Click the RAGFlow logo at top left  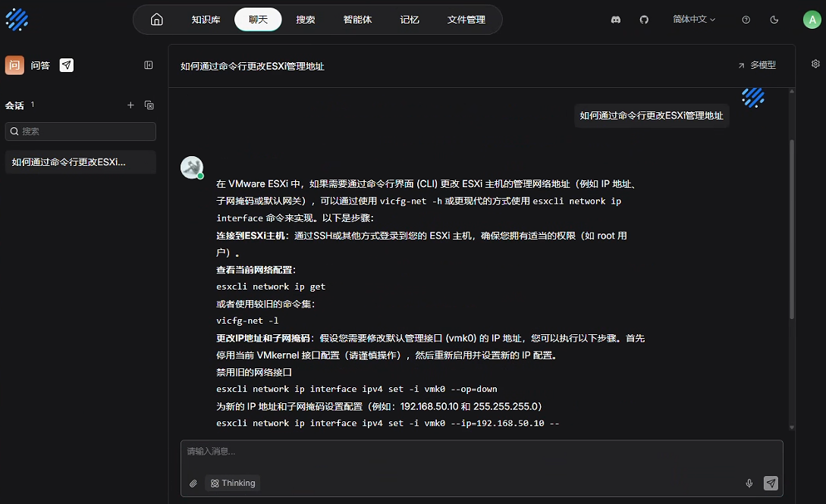pyautogui.click(x=17, y=20)
